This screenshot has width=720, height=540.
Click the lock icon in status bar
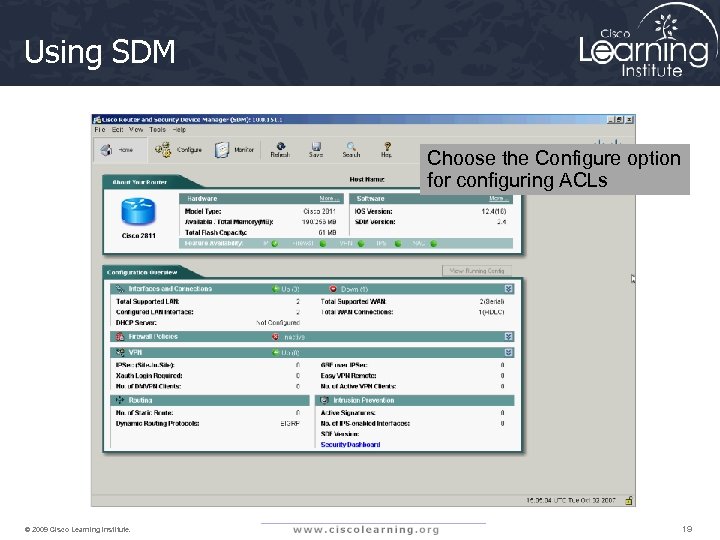(629, 501)
